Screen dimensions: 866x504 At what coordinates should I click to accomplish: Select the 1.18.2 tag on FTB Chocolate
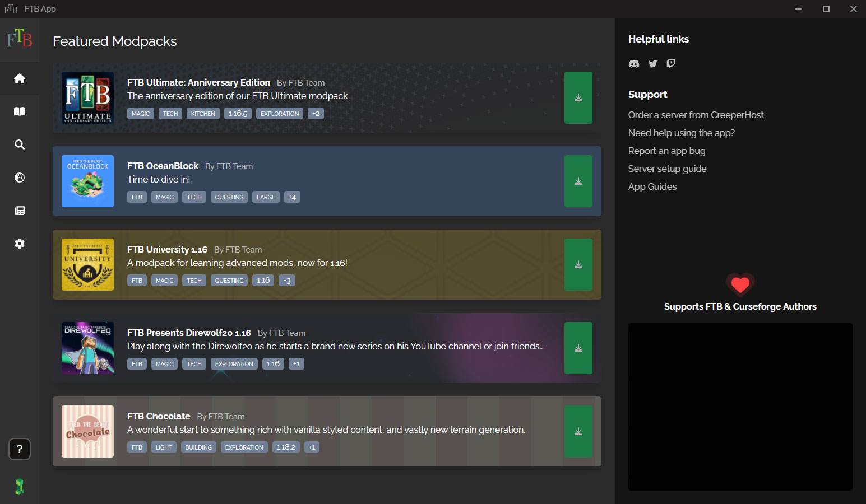coord(286,447)
